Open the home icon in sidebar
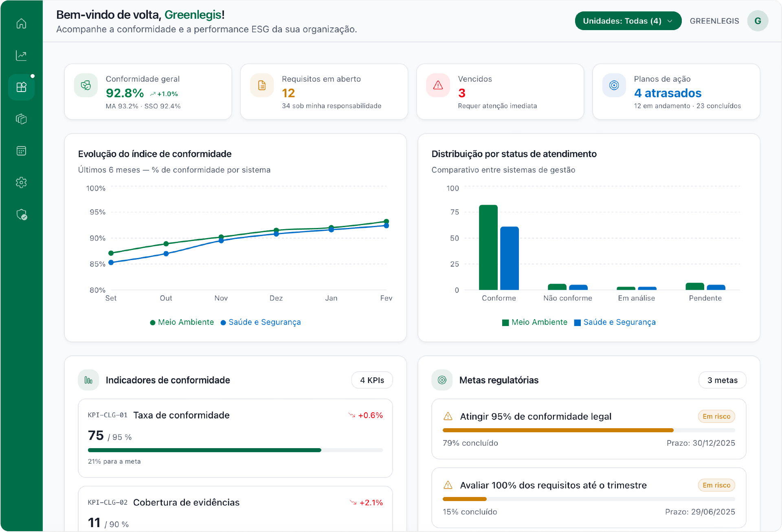The image size is (782, 532). (21, 24)
